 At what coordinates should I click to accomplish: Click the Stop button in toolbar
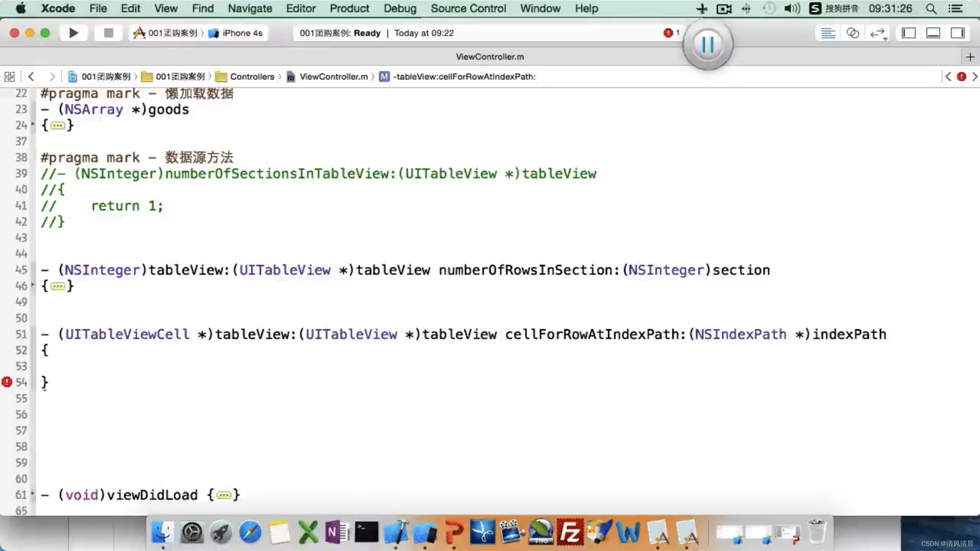[108, 33]
